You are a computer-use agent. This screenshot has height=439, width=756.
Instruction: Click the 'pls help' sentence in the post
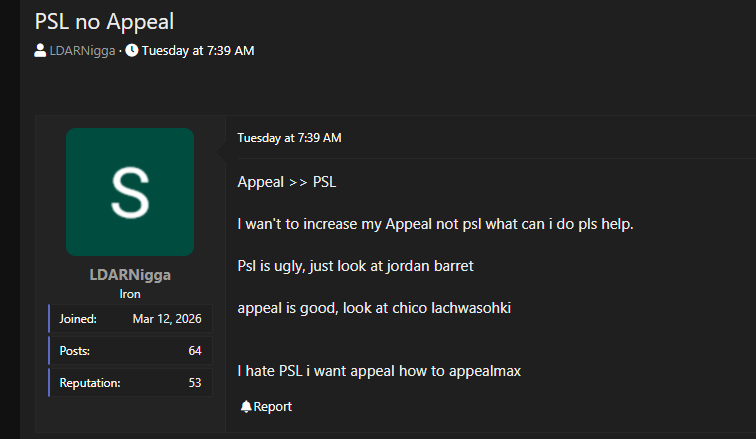435,224
